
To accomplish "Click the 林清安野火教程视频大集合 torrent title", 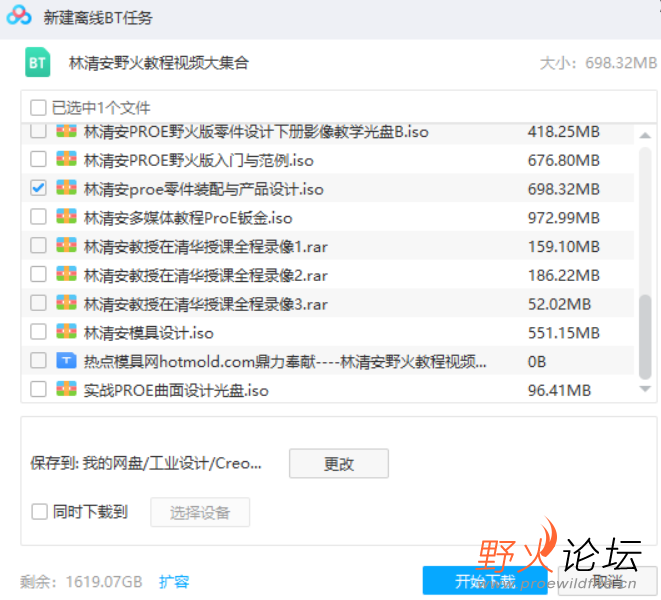I will [x=159, y=63].
